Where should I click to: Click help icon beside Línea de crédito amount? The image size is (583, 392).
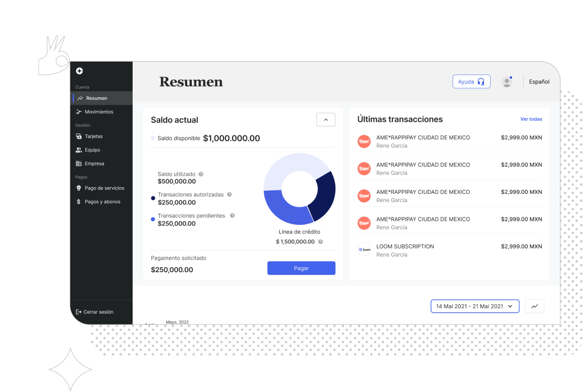[321, 242]
